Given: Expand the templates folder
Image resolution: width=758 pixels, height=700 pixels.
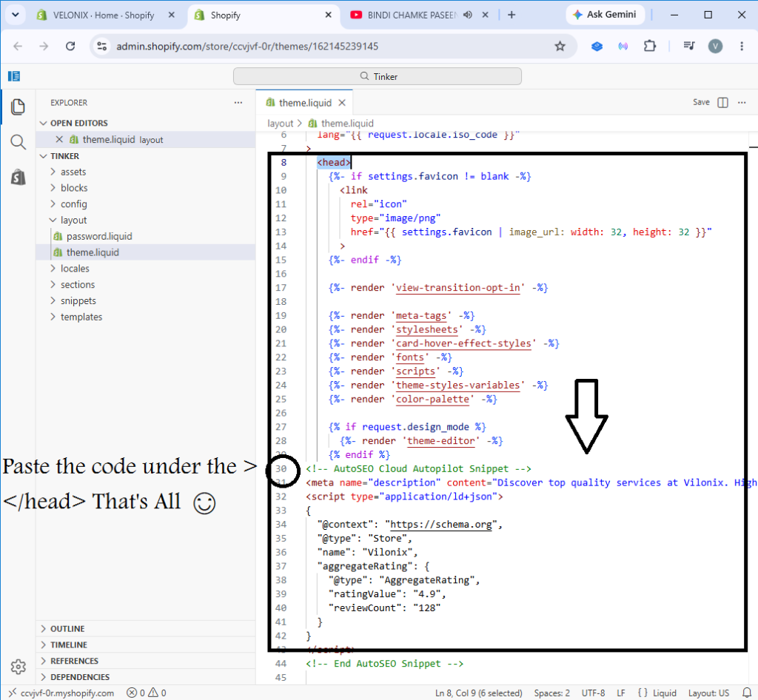Looking at the screenshot, I should coord(81,317).
